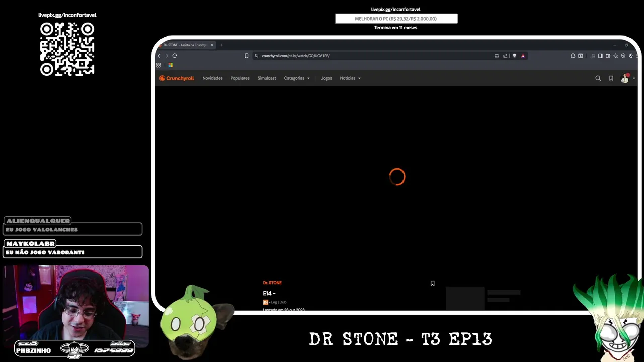Open the Simulcast menu item
644x362 pixels.
[267, 78]
